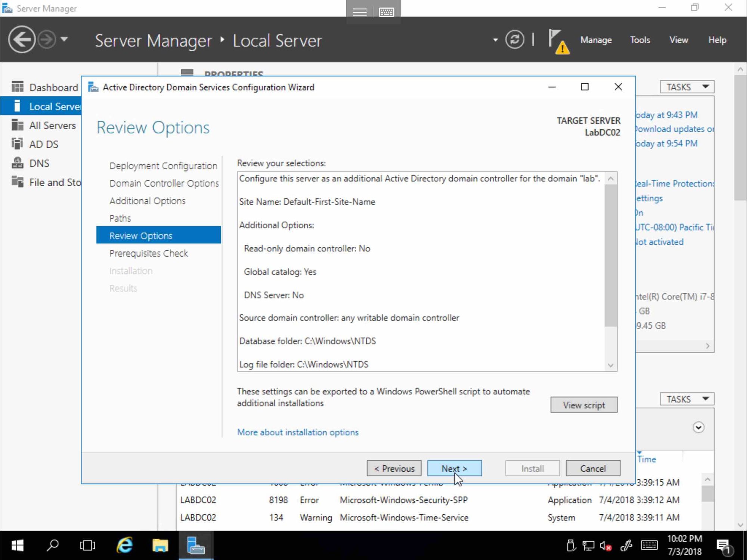747x560 pixels.
Task: Select Local Server in the sidebar
Action: [41, 106]
